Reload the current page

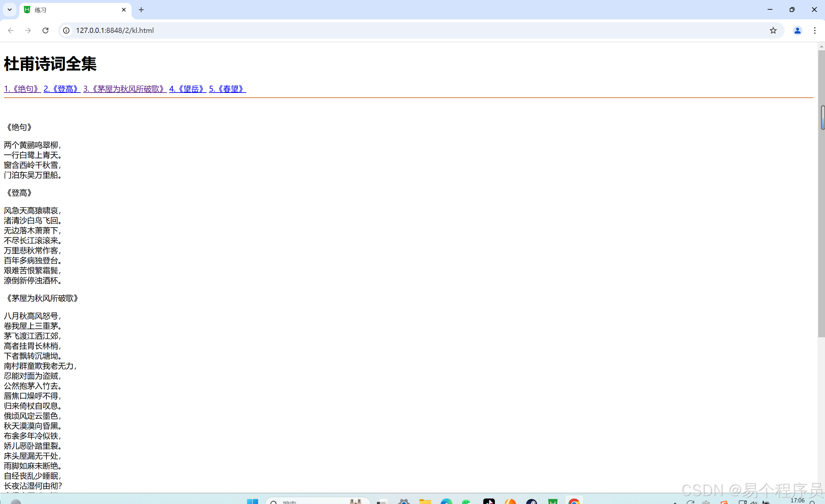[x=45, y=31]
